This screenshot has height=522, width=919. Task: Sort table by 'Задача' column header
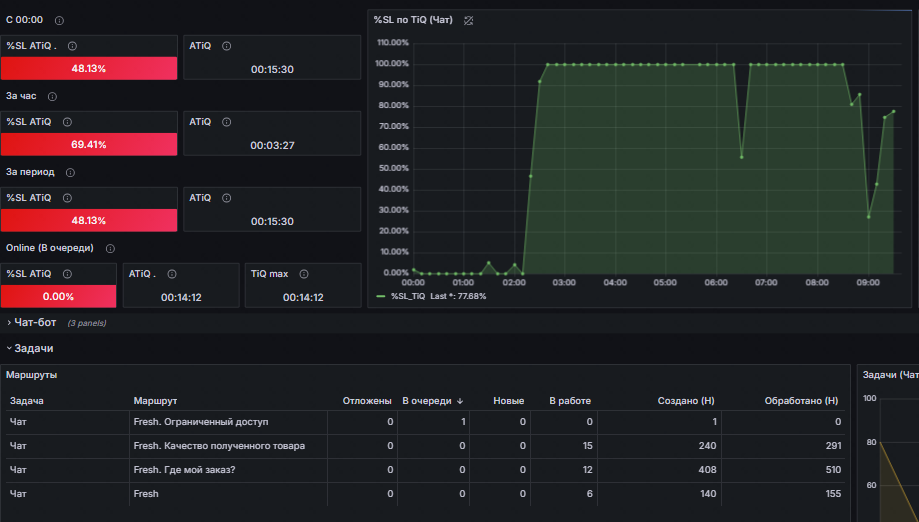[x=27, y=401]
